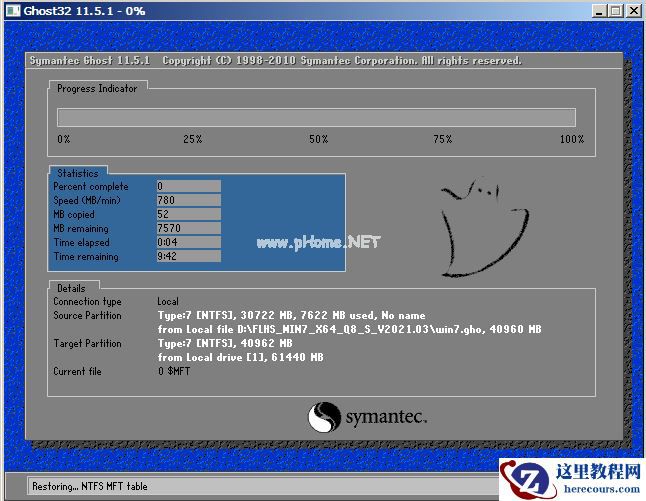This screenshot has width=646, height=501.
Task: Close the Ghost32 window
Action: pos(634,11)
